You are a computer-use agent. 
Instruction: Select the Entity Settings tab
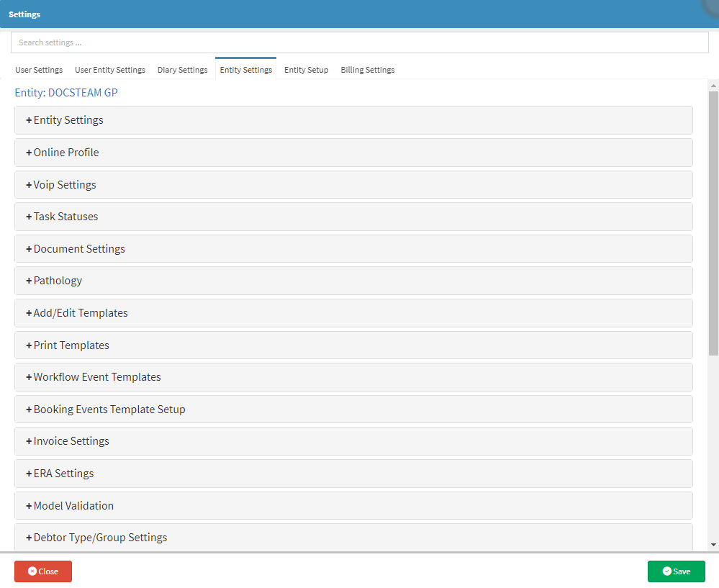(245, 70)
